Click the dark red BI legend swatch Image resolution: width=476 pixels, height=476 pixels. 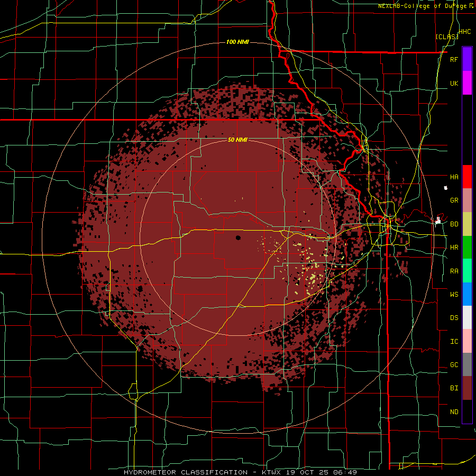(467, 388)
